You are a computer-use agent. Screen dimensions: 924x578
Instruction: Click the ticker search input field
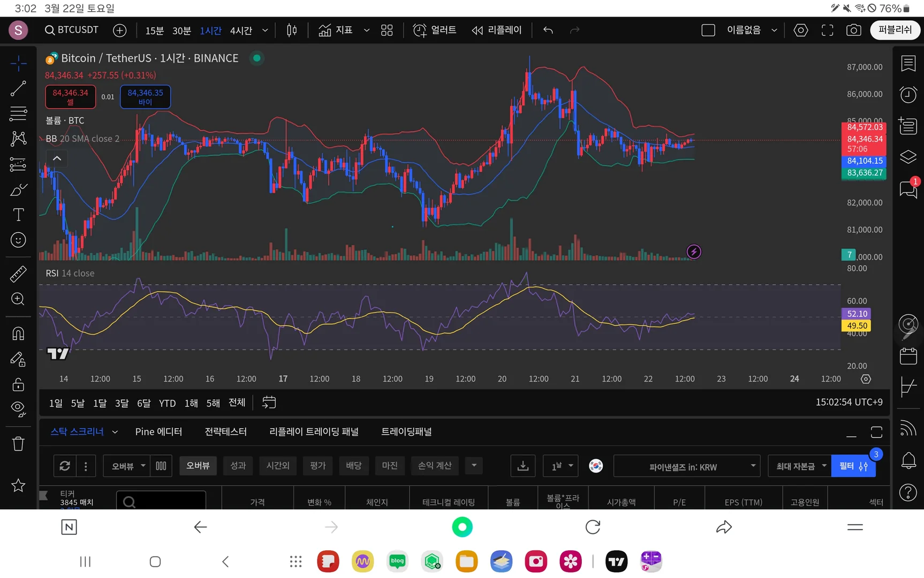tap(161, 501)
